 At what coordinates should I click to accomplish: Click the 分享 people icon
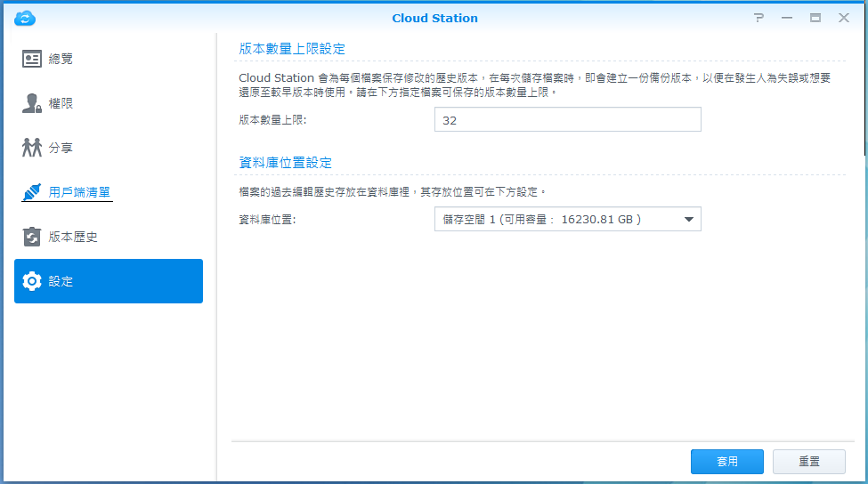click(31, 148)
